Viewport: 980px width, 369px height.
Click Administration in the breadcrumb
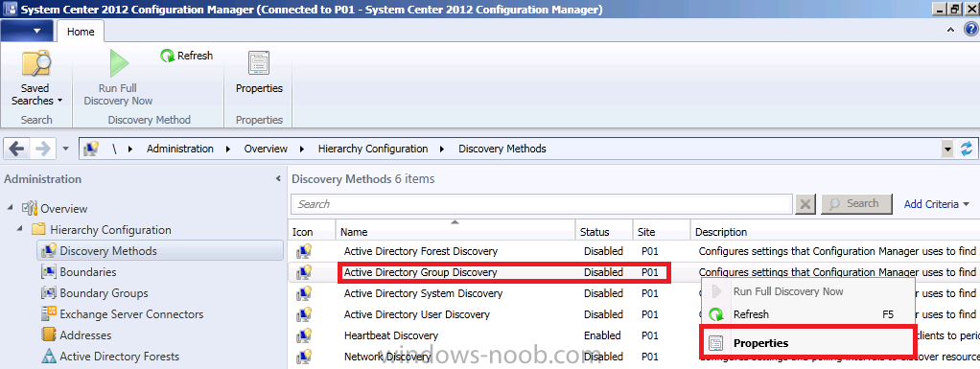tap(180, 149)
